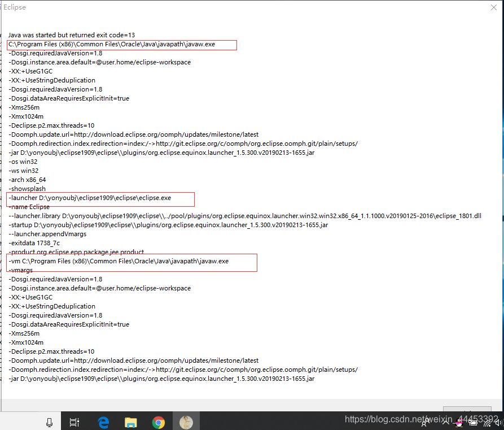Click the '-ws win32' line
The width and height of the screenshot is (504, 430).
pyautogui.click(x=24, y=171)
